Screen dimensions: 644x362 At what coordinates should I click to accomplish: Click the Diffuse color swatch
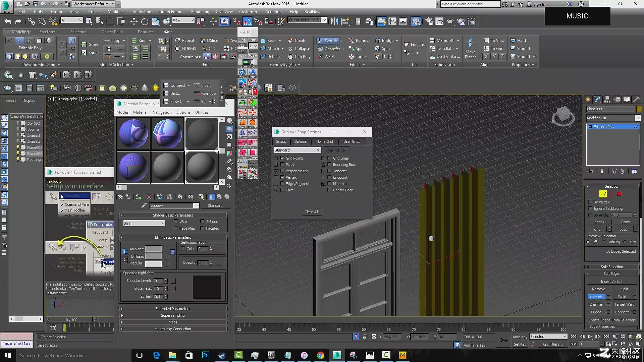(153, 256)
